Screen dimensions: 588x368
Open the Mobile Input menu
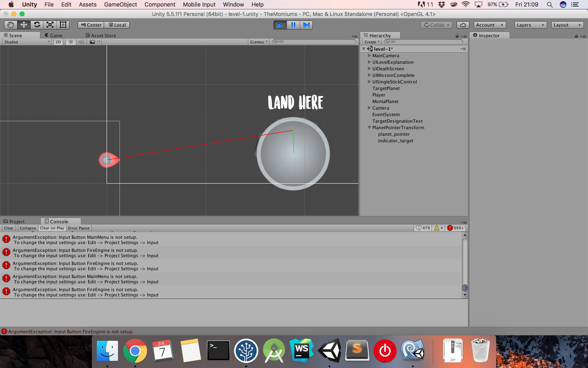pos(199,4)
